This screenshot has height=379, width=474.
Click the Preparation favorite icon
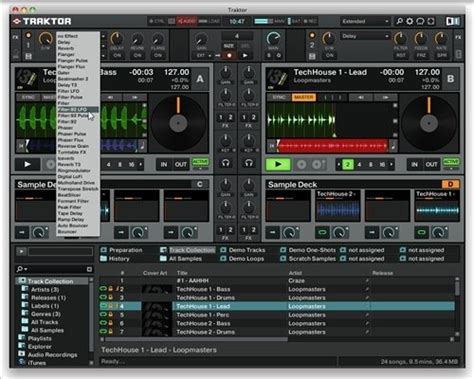[x=104, y=250]
